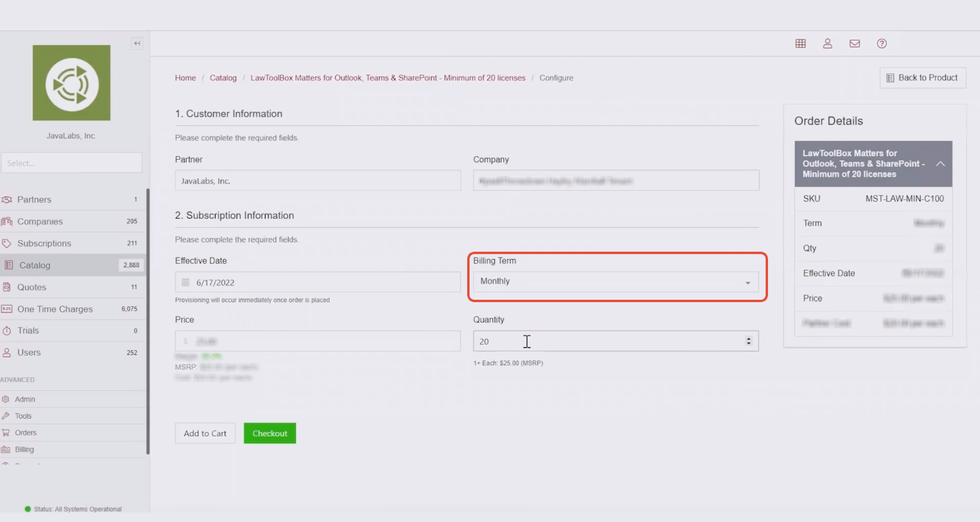Open the apps grid icon

pyautogui.click(x=800, y=43)
